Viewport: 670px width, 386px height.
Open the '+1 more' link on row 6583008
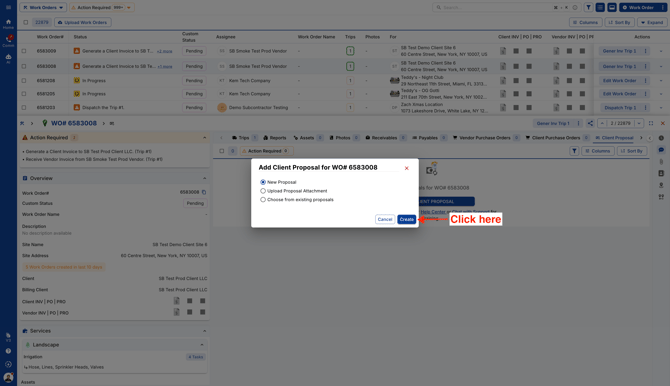coord(165,67)
